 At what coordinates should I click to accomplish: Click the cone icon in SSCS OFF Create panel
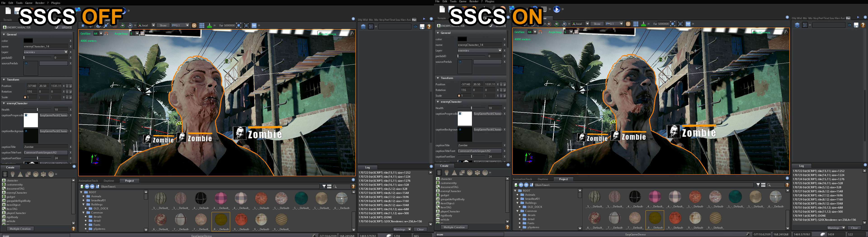[20, 174]
